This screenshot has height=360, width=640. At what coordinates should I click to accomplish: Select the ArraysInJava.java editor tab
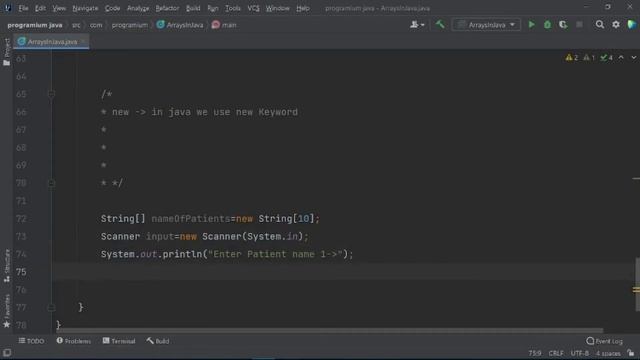click(51, 42)
